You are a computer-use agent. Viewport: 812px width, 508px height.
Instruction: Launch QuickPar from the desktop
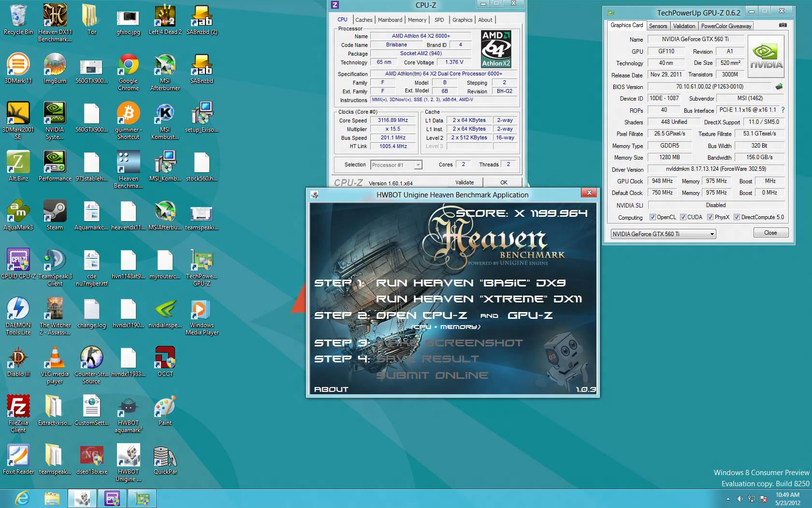coord(165,460)
